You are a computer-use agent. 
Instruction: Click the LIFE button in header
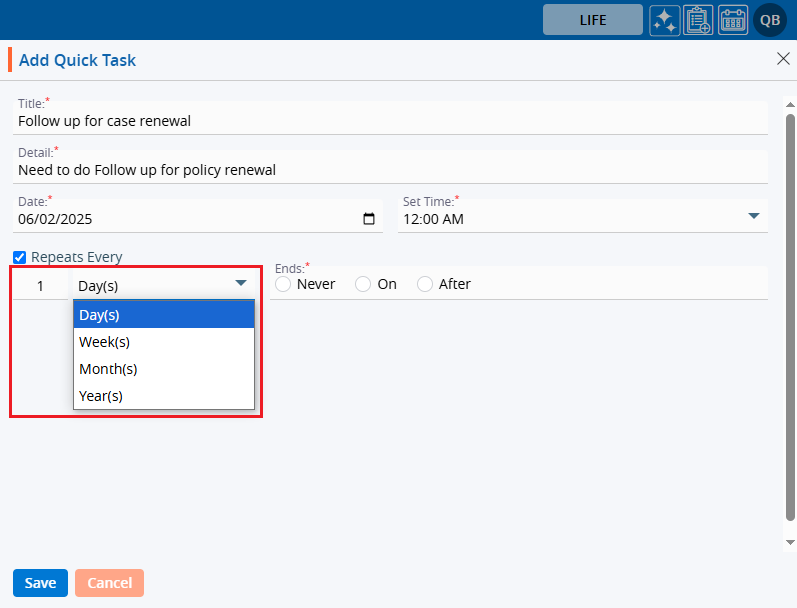[593, 20]
